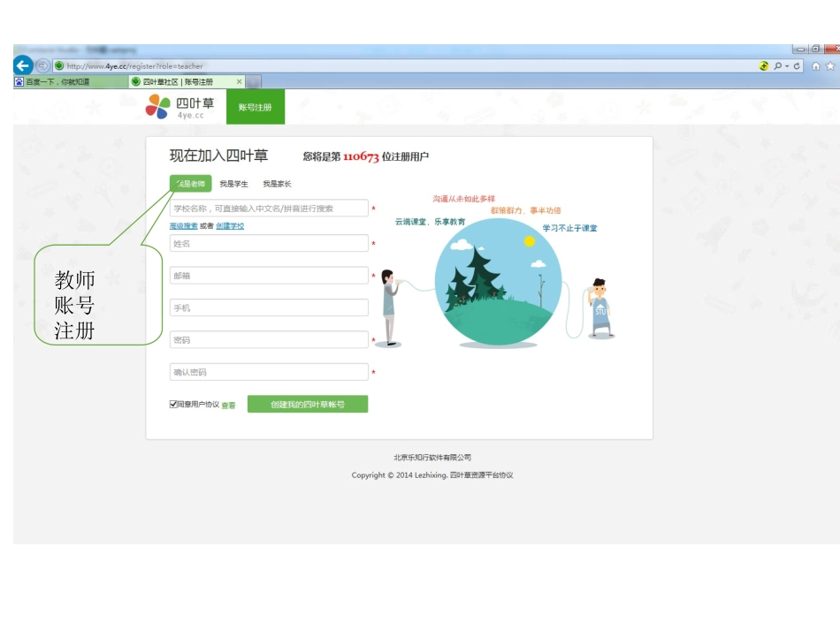
Task: Click the 110673 registered user count
Action: [x=361, y=156]
